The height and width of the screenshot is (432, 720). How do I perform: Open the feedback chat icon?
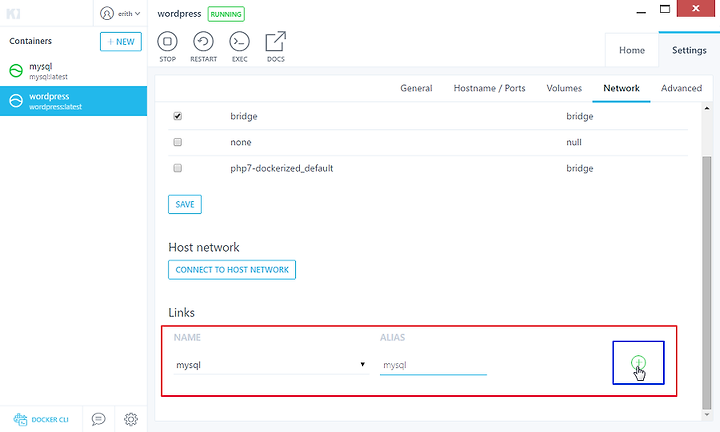pos(98,419)
